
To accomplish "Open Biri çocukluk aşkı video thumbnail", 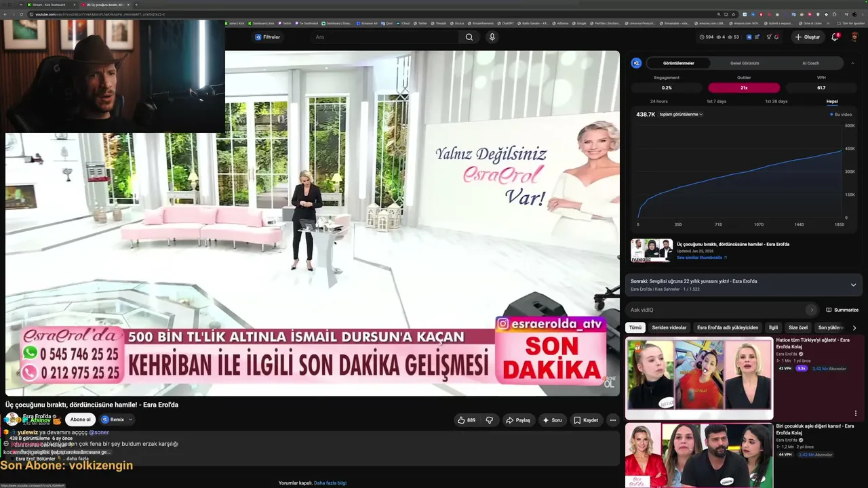I will click(x=699, y=455).
